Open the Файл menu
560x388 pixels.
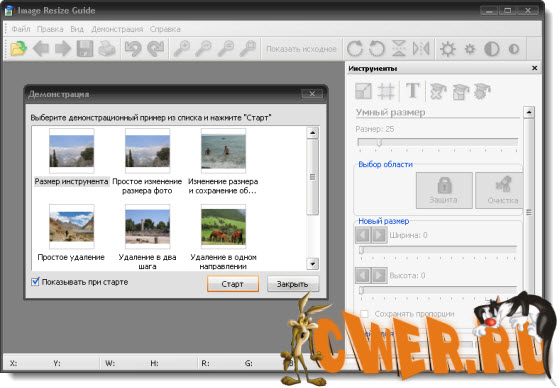coord(21,29)
